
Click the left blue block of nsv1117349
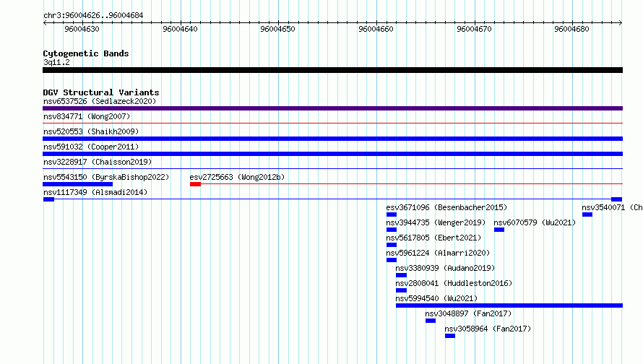pos(49,199)
